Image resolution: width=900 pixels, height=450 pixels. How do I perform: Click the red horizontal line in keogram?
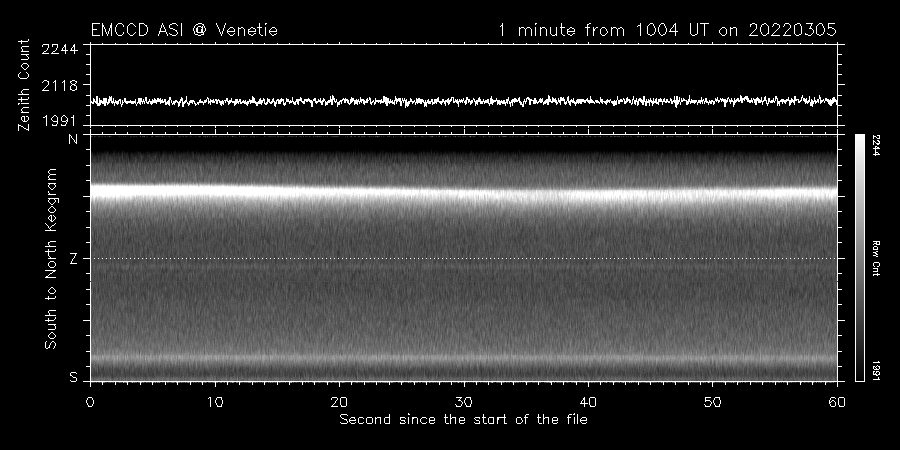[x=464, y=282]
